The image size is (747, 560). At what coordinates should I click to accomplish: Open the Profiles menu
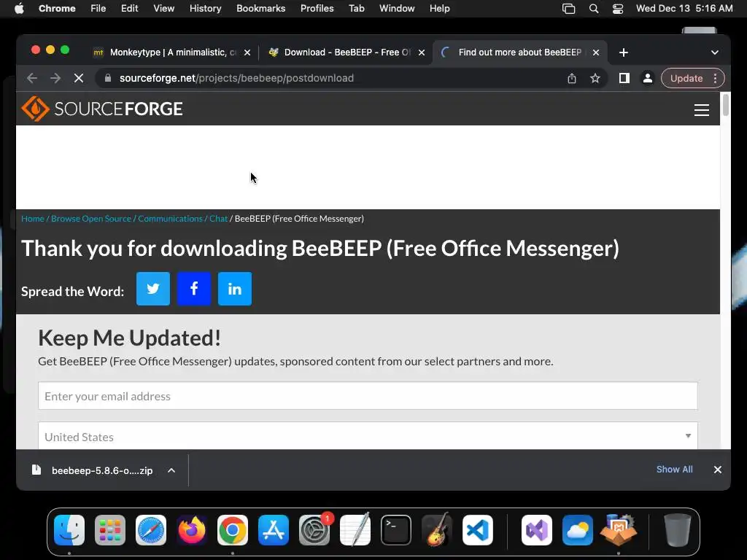pyautogui.click(x=317, y=8)
